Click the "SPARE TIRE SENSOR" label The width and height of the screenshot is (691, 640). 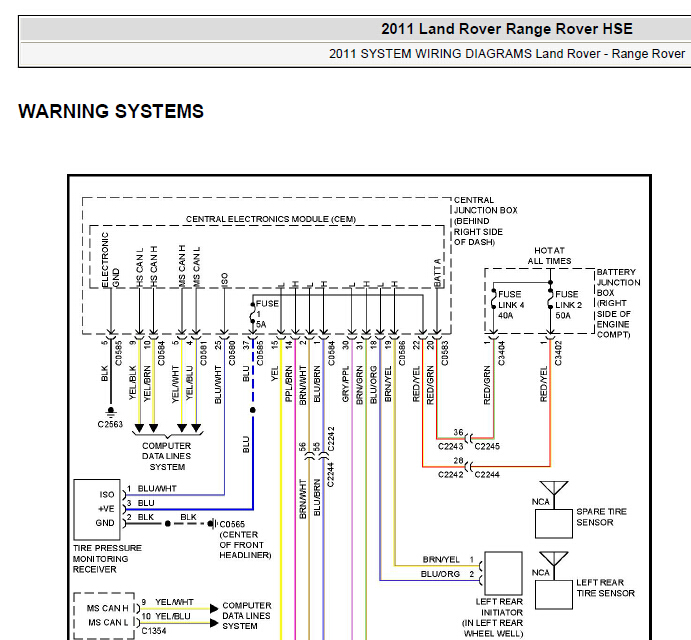click(x=601, y=517)
